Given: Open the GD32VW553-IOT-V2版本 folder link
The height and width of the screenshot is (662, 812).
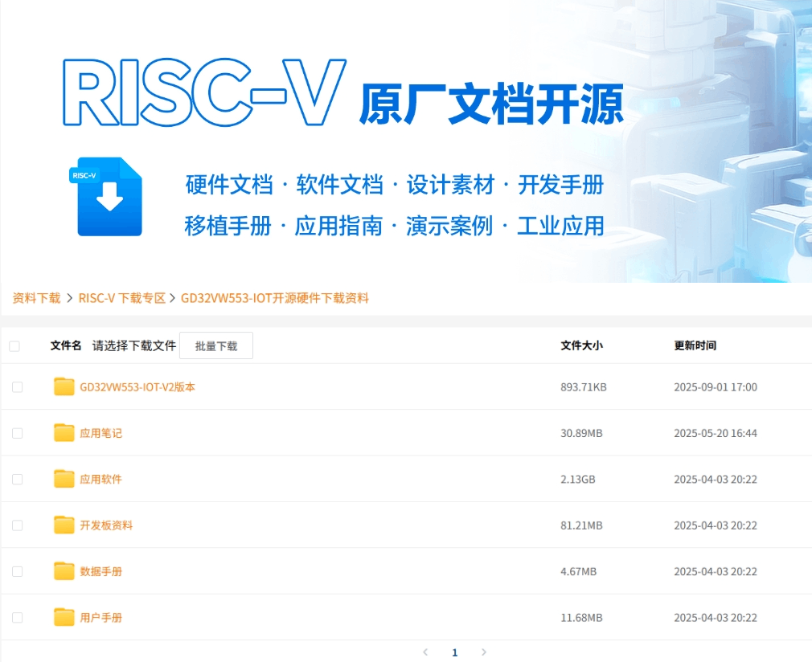Looking at the screenshot, I should 137,387.
